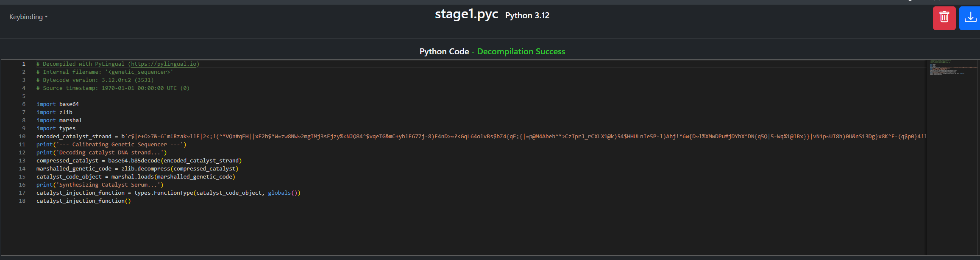Click line number 1 in the gutter

(x=24, y=64)
